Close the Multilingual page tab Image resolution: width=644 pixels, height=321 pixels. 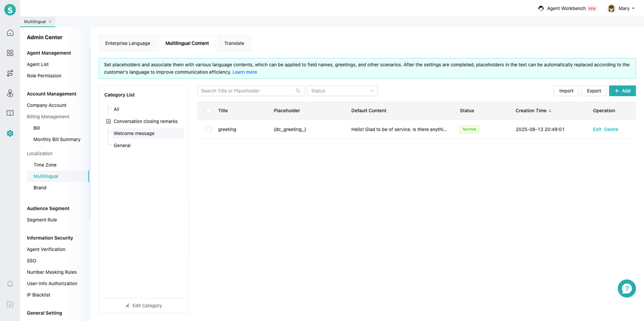50,22
